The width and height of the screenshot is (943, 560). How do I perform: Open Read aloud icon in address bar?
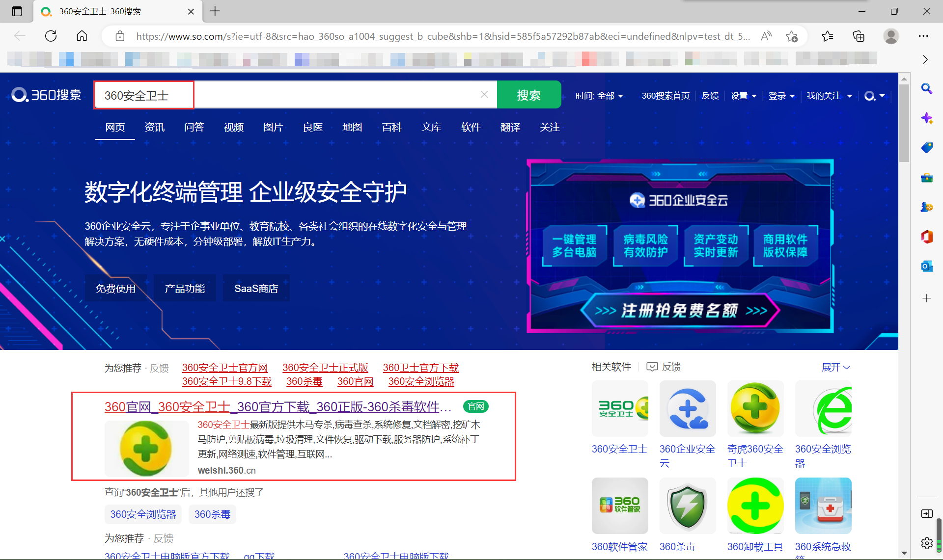click(x=766, y=36)
